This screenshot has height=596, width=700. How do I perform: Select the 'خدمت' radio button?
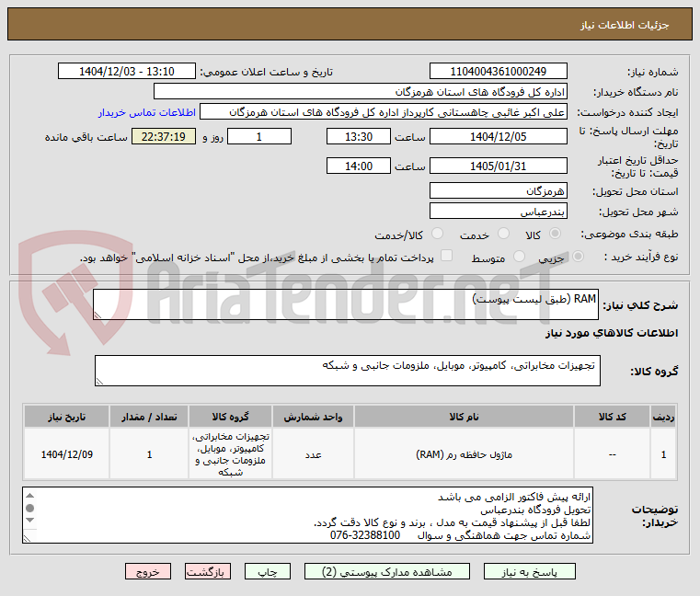pos(503,234)
